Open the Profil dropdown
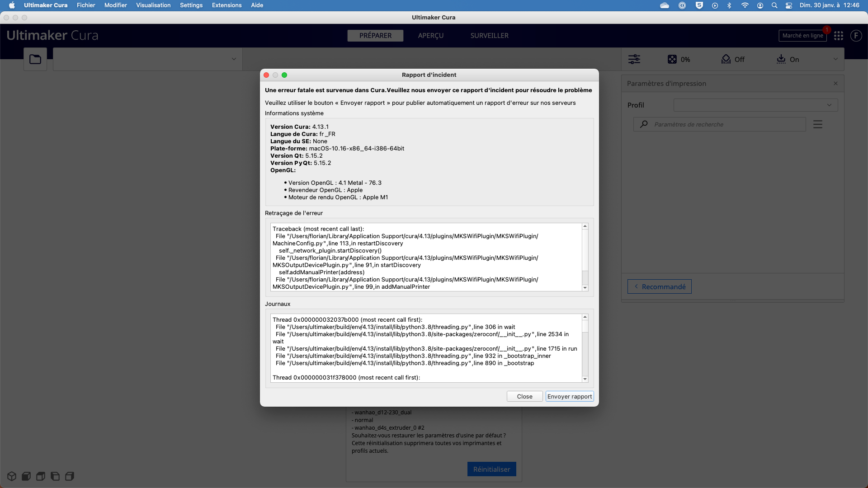 coord(755,105)
